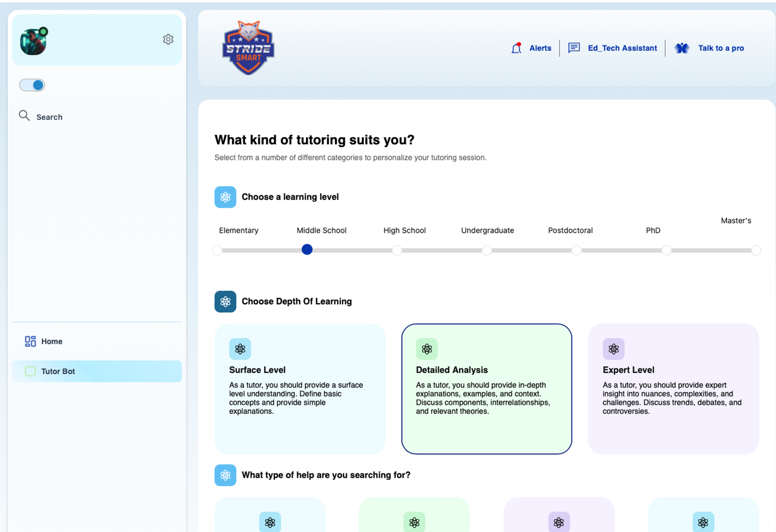Image resolution: width=776 pixels, height=532 pixels.
Task: Click the Stride Smart fox logo
Action: coord(249,47)
